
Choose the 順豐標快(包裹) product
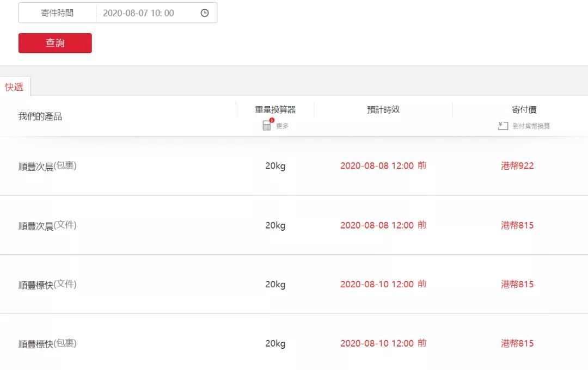47,344
